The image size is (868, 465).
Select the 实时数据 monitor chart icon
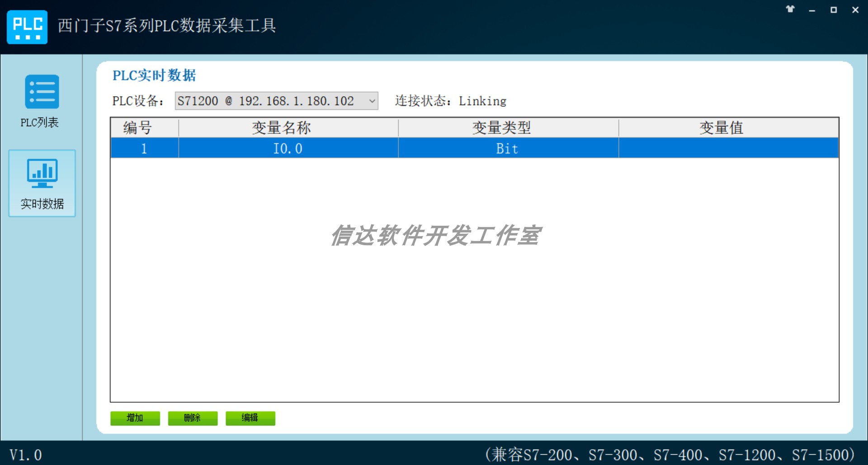click(x=42, y=173)
